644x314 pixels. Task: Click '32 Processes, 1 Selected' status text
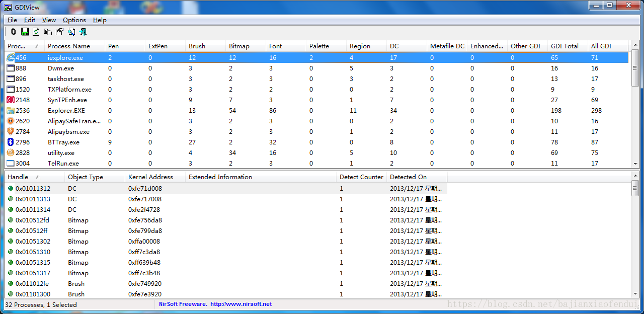tap(41, 304)
